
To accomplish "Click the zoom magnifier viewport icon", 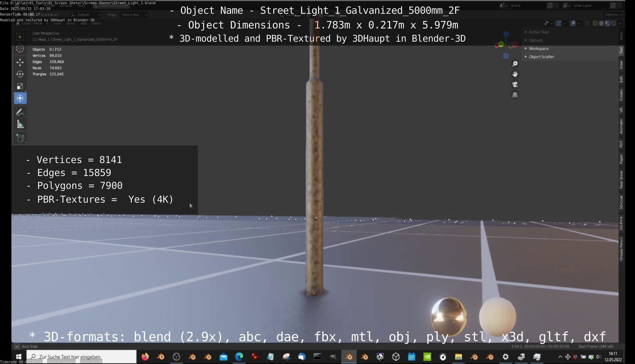I will (515, 64).
